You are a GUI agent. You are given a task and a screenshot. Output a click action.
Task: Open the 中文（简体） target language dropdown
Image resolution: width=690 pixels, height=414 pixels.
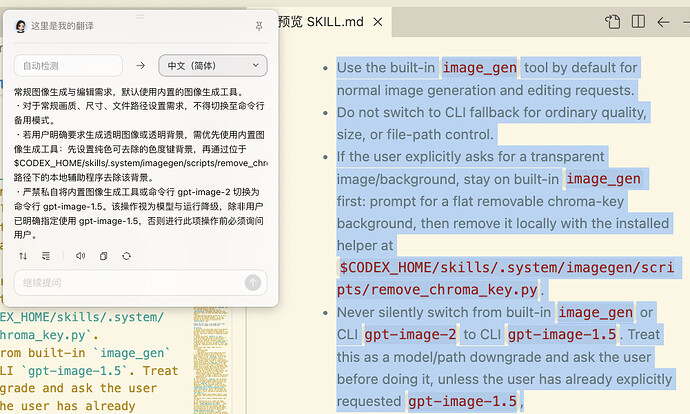tap(213, 66)
